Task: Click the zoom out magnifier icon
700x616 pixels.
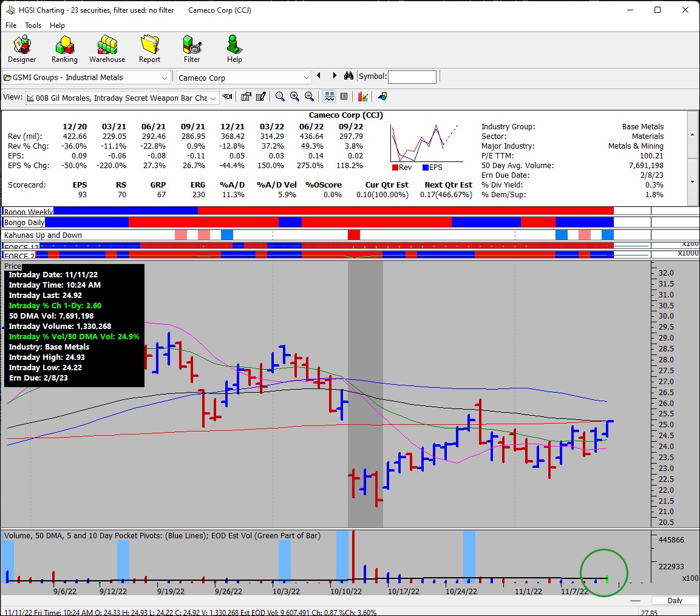Action: click(x=309, y=96)
